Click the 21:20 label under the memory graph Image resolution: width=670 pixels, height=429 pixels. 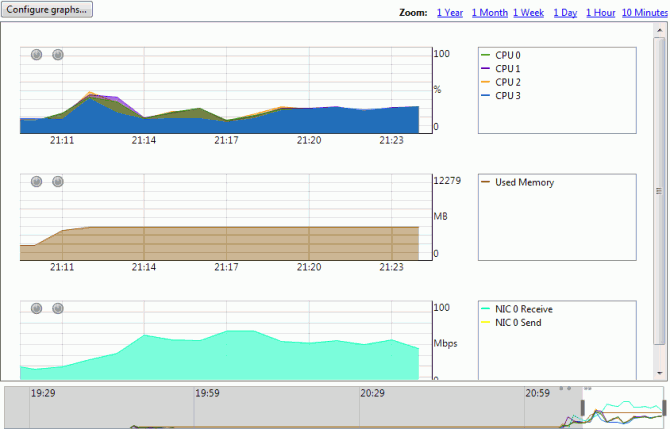(309, 267)
